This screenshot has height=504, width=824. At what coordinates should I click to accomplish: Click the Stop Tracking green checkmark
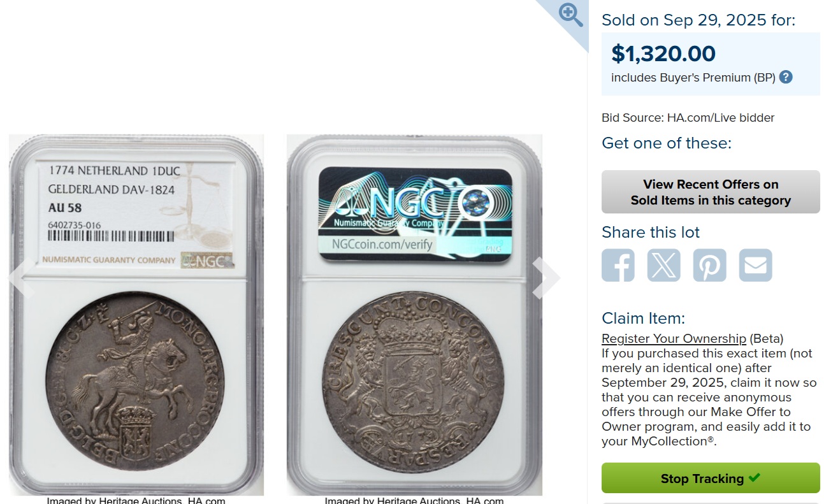click(x=755, y=477)
